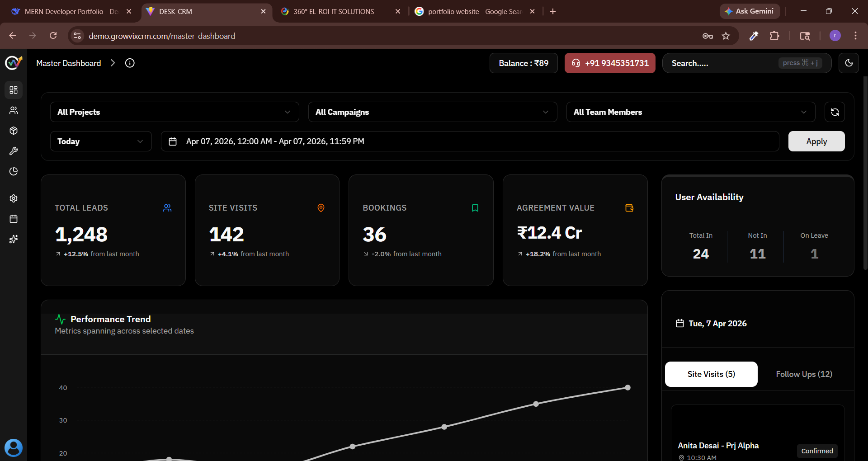Click the last data point on Performance Trend
This screenshot has width=868, height=461.
(x=627, y=388)
